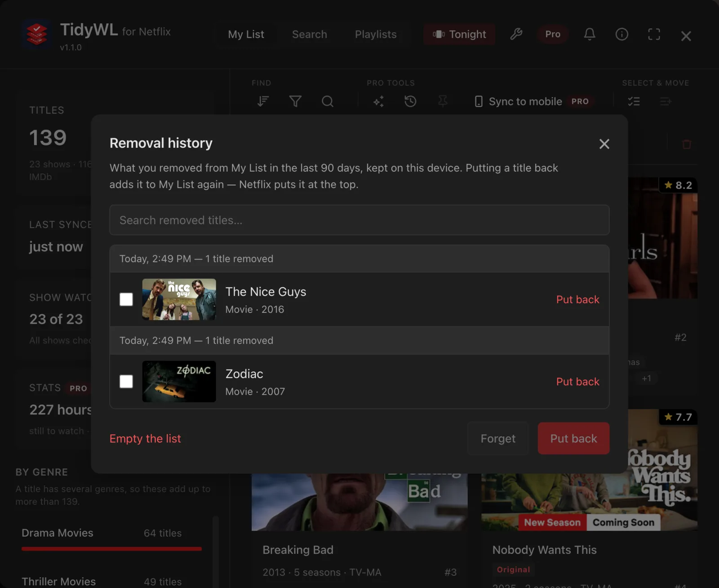Close the Removal history dialog
Screen dimensions: 719x588
[604, 144]
